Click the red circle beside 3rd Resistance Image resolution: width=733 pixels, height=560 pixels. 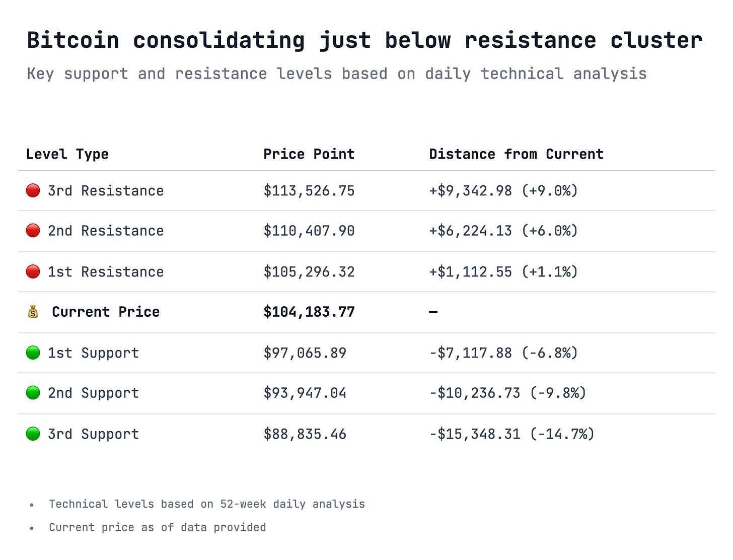tap(33, 190)
